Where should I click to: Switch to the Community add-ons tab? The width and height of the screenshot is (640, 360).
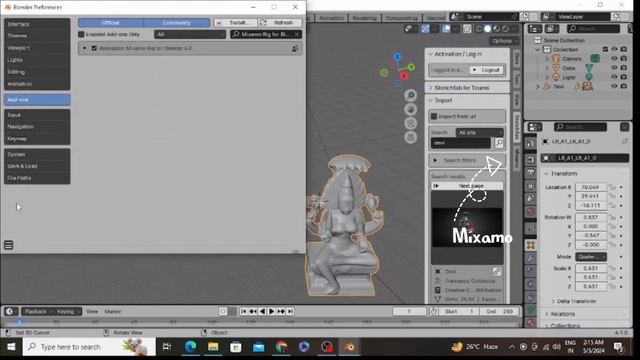tap(176, 23)
